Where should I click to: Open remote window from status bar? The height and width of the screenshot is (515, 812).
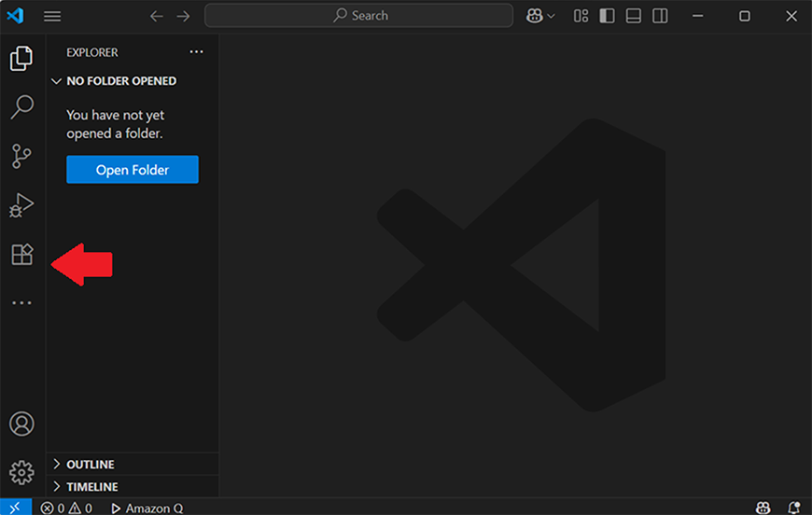pos(16,508)
